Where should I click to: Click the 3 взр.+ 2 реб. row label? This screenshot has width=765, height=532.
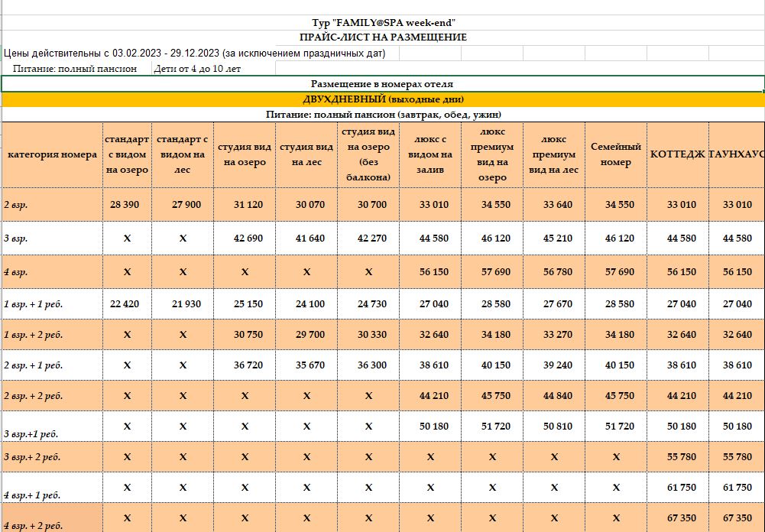(x=52, y=457)
